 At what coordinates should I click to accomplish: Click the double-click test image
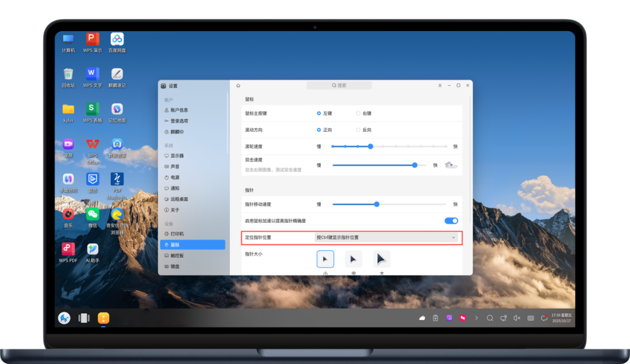(x=451, y=165)
